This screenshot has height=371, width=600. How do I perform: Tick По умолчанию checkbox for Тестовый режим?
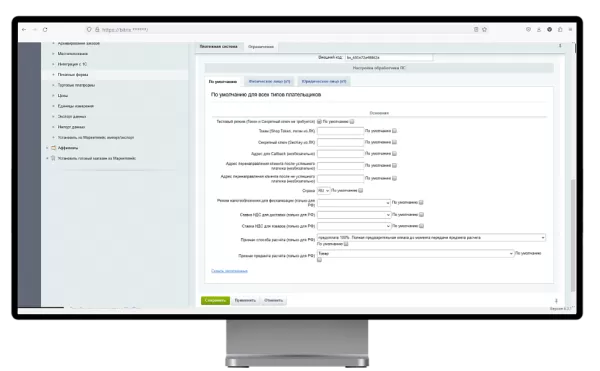[x=352, y=122]
